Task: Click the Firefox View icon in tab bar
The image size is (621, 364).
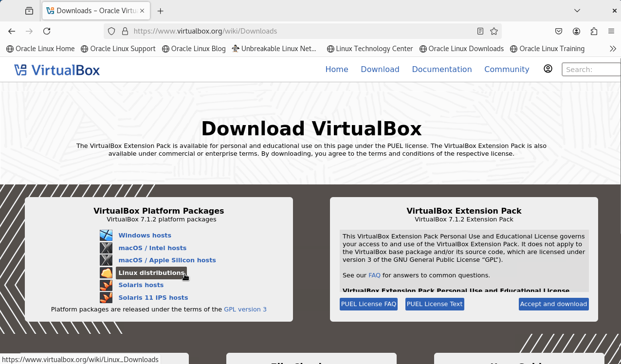Action: (x=29, y=11)
